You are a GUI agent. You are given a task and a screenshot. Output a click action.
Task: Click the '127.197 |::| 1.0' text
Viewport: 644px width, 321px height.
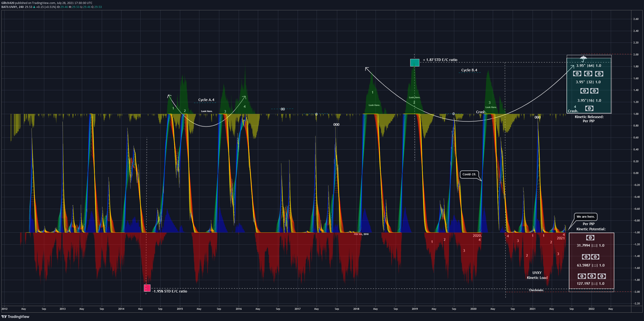[590, 284]
